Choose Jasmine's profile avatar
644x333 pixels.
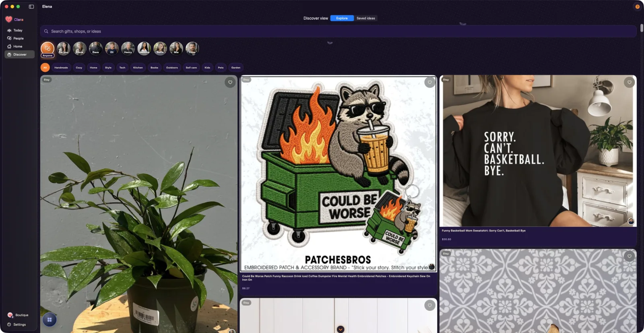pyautogui.click(x=144, y=48)
